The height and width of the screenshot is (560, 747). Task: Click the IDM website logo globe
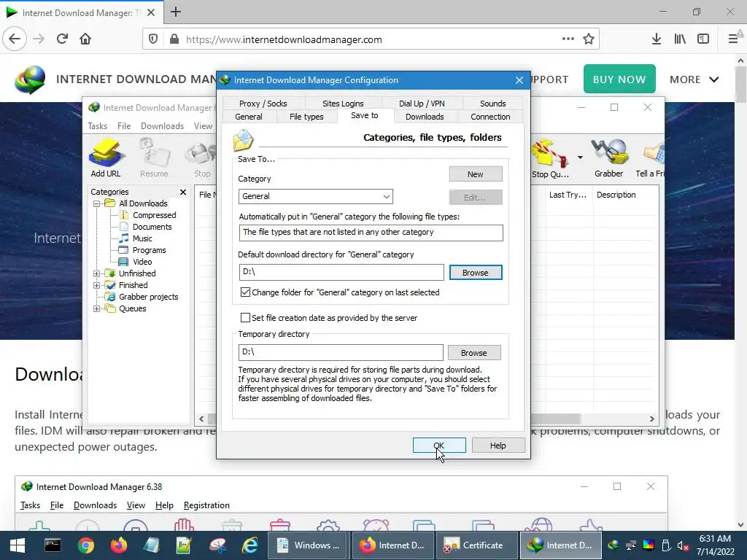[30, 79]
